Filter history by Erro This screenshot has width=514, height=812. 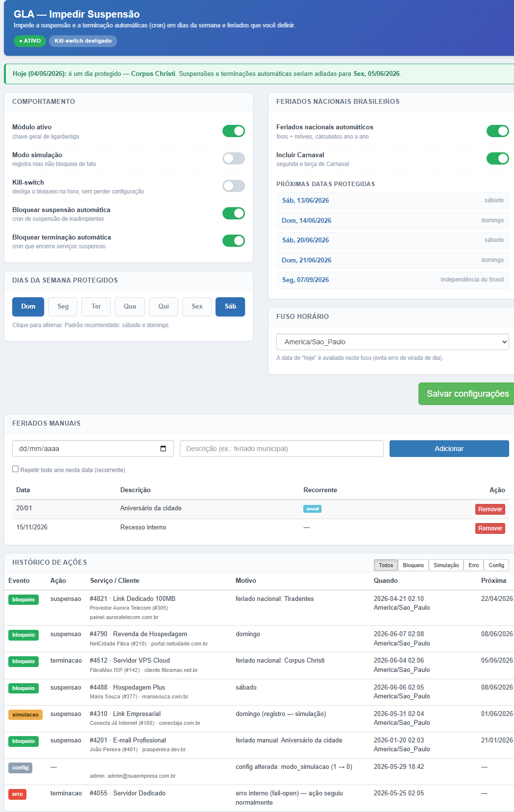[473, 565]
